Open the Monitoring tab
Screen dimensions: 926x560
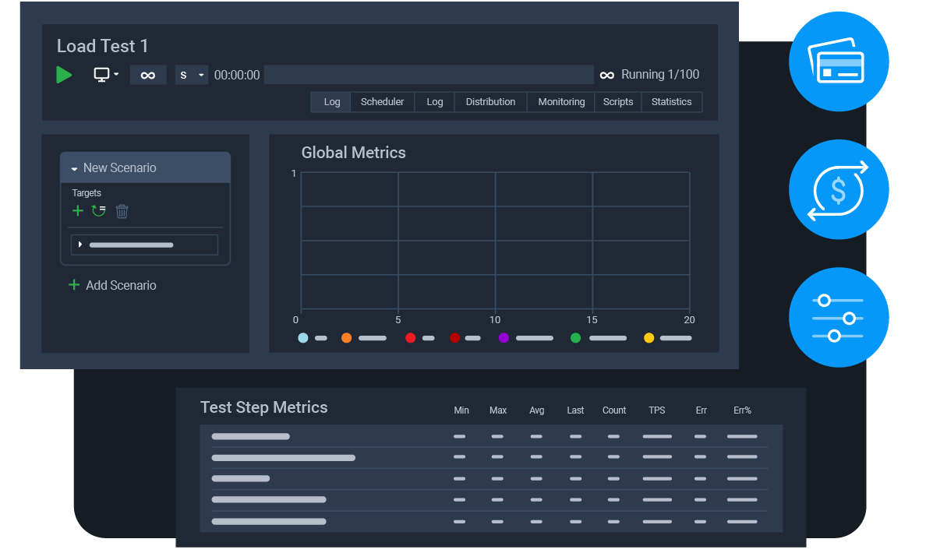561,101
